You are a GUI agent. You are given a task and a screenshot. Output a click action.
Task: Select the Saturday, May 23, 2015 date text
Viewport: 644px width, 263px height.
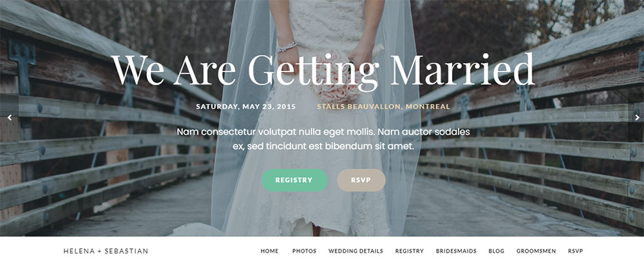point(245,106)
